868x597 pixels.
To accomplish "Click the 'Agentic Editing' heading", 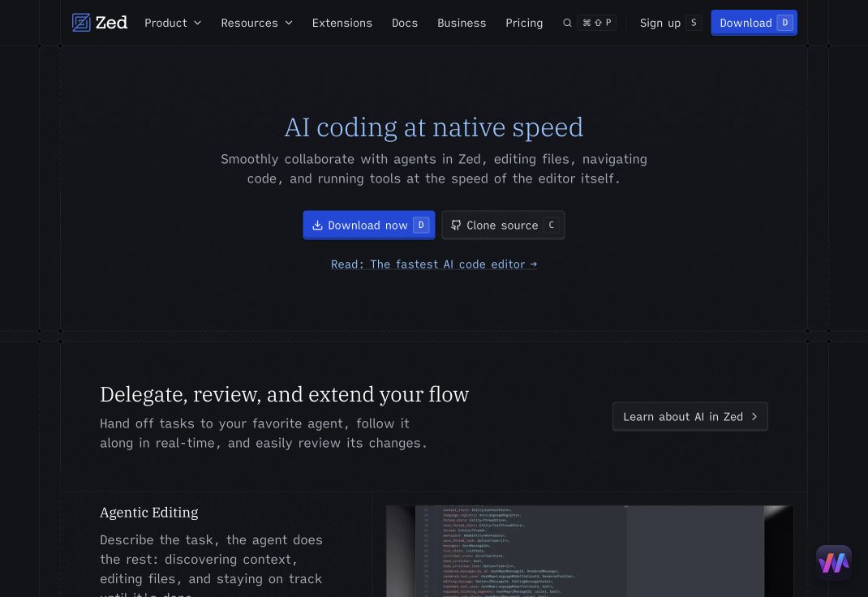I will 149,513.
